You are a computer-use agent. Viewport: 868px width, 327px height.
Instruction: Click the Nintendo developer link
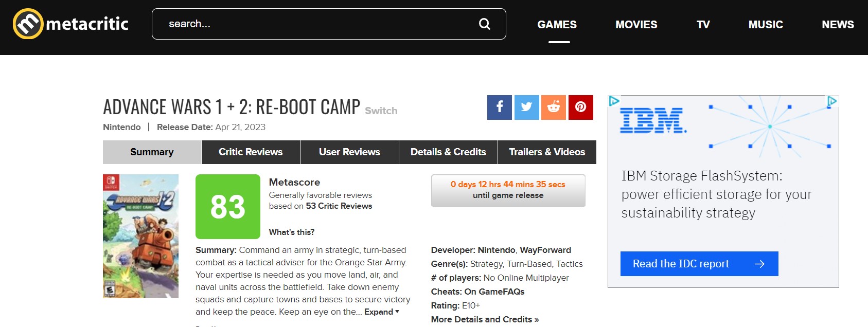(x=497, y=250)
